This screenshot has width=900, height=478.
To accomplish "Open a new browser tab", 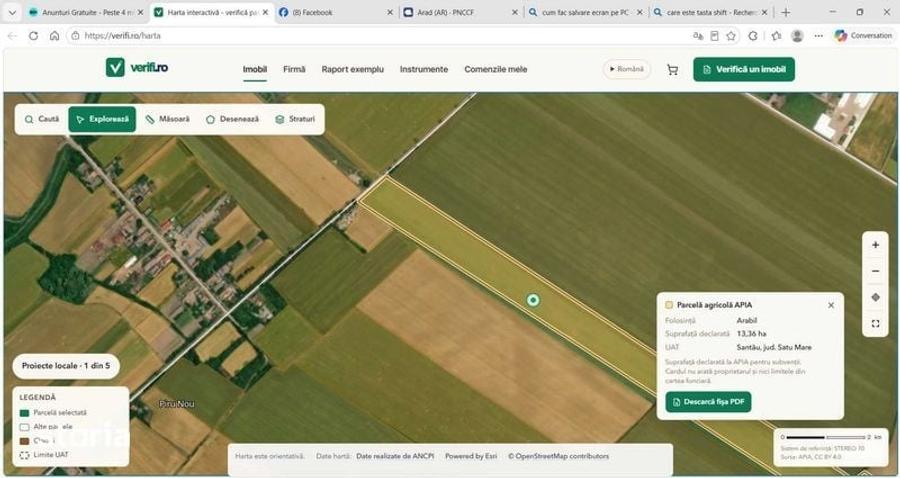I will click(786, 12).
